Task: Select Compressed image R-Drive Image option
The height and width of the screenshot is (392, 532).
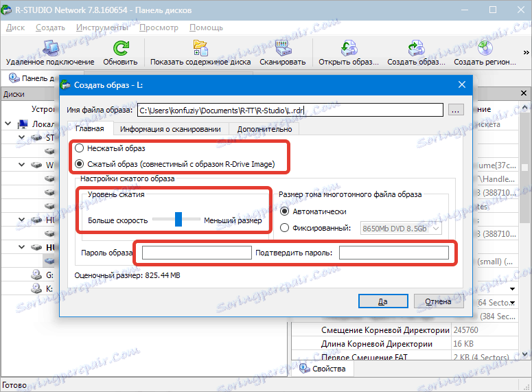Action: click(x=80, y=164)
